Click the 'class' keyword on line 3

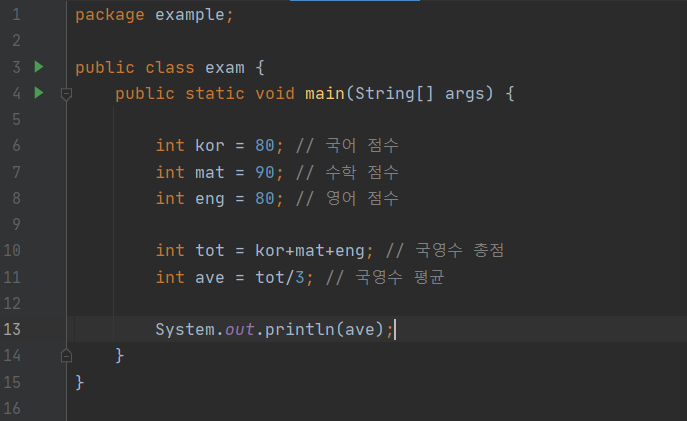click(170, 68)
